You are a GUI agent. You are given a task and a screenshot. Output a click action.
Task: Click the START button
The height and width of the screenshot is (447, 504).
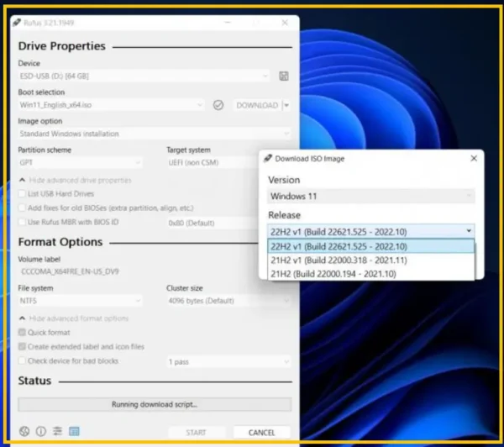click(x=196, y=433)
